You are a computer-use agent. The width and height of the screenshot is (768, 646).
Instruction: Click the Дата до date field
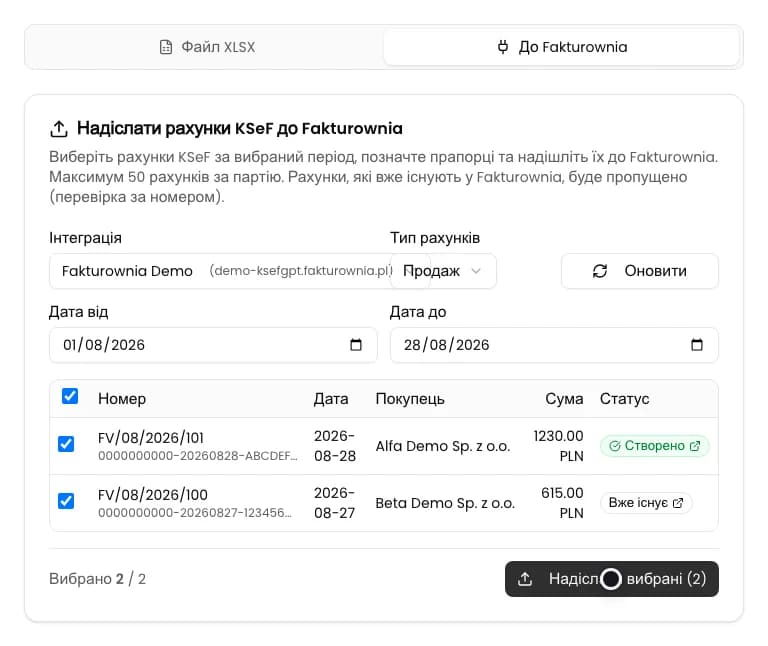554,345
